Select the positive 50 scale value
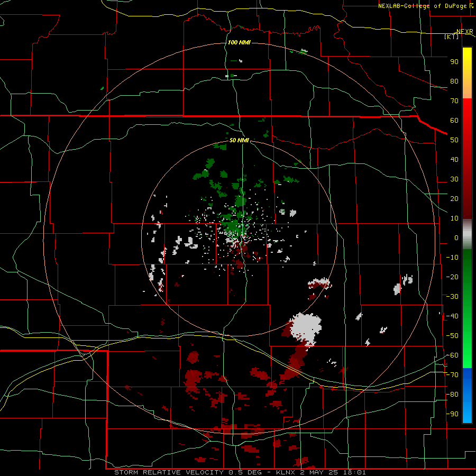 [454, 140]
